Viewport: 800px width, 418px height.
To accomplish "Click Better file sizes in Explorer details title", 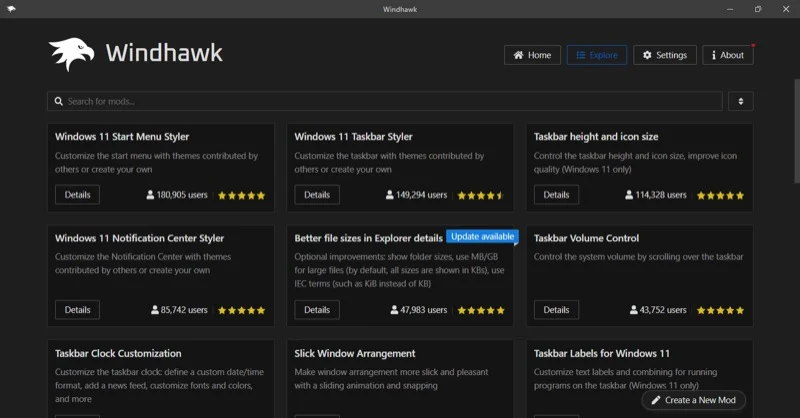I will coord(368,238).
